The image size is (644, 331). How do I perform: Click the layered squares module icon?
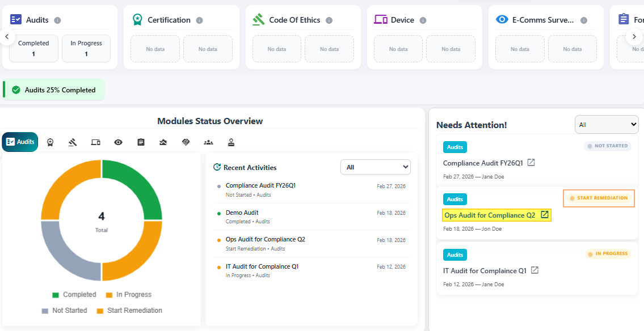pyautogui.click(x=186, y=142)
